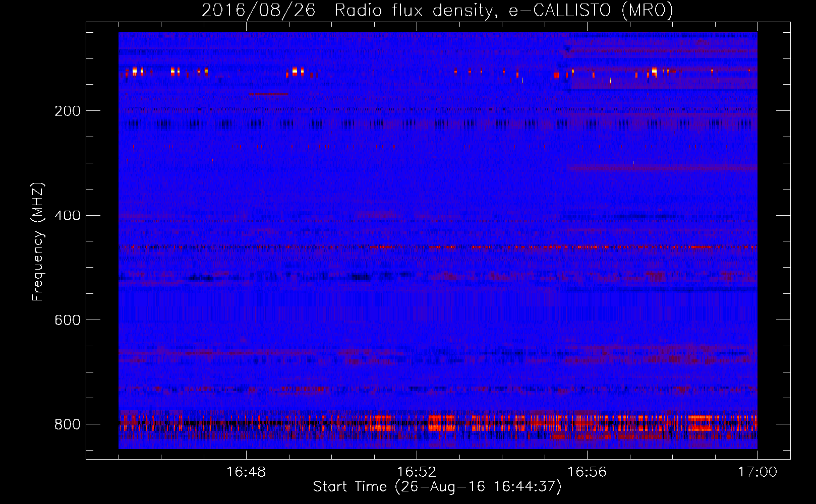This screenshot has width=816, height=504.
Task: Click the 16:48 time tick label
Action: (x=246, y=472)
